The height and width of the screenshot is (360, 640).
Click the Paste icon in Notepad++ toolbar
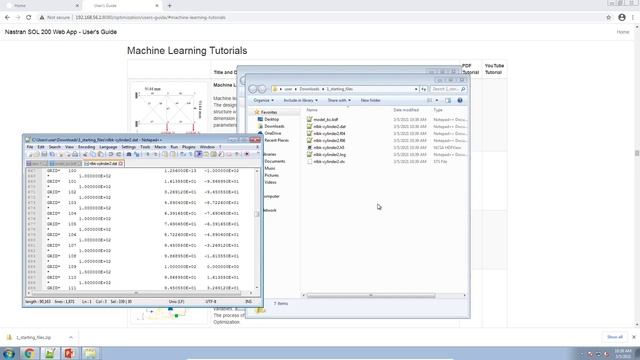click(x=101, y=154)
